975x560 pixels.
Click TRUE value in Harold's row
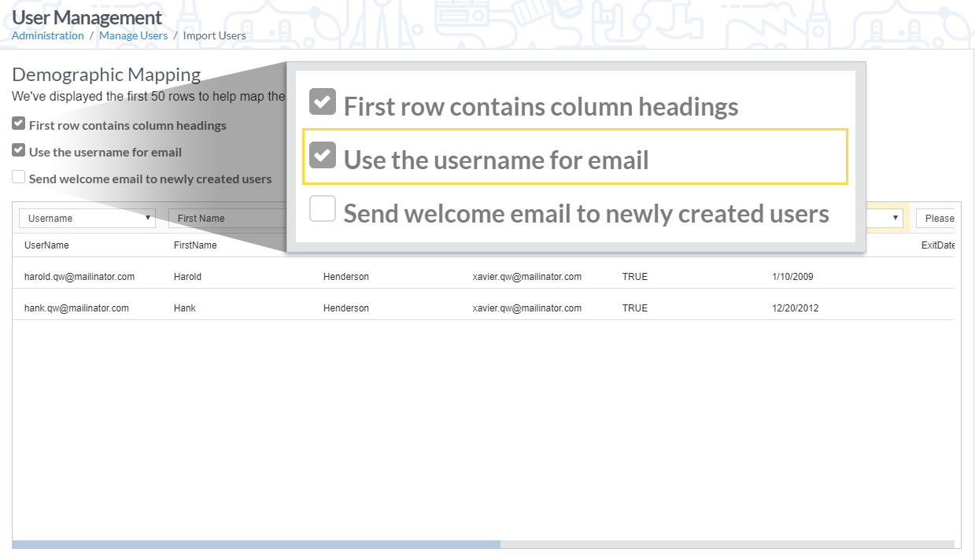click(635, 277)
